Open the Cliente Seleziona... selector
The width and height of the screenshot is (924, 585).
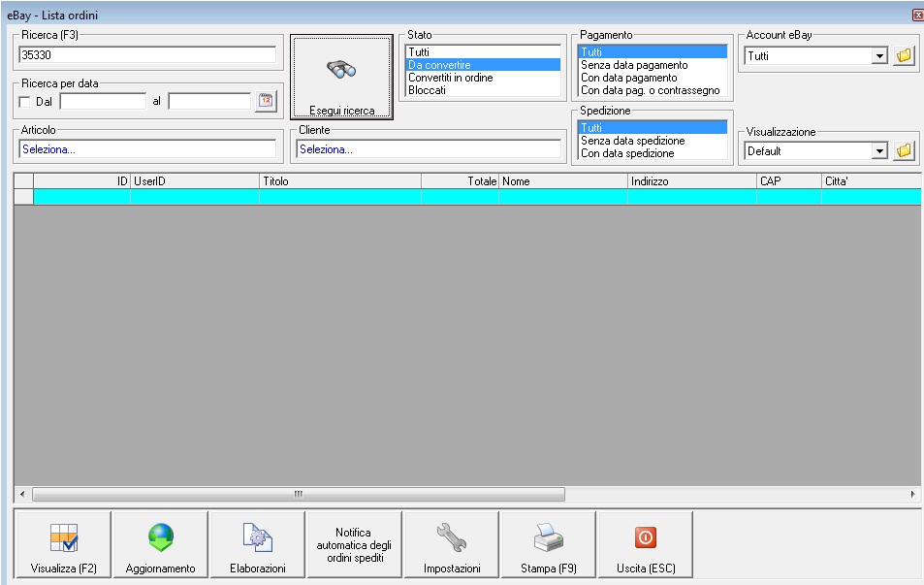tap(429, 149)
